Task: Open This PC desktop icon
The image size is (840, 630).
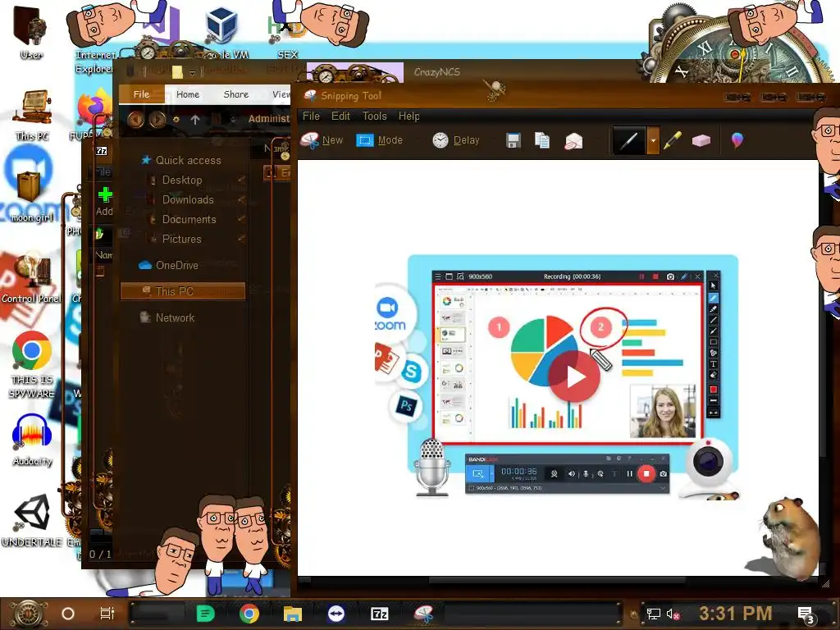Action: [32, 115]
